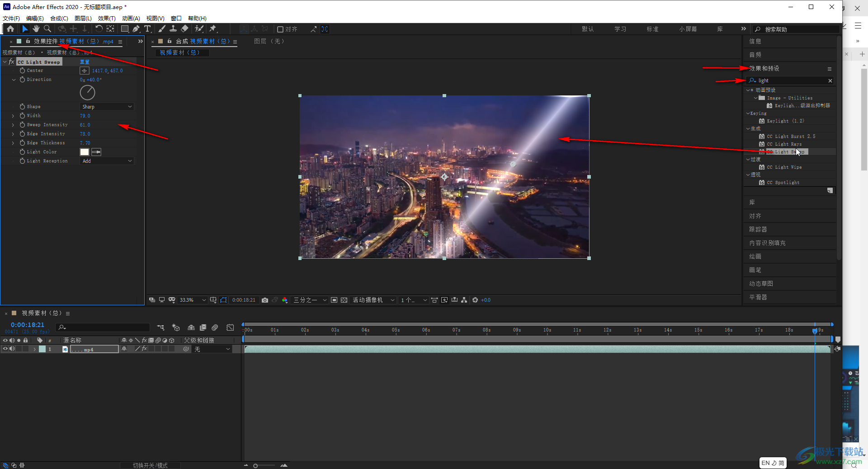Toggle Sweep Intensity stopwatch
Image resolution: width=868 pixels, height=469 pixels.
22,125
